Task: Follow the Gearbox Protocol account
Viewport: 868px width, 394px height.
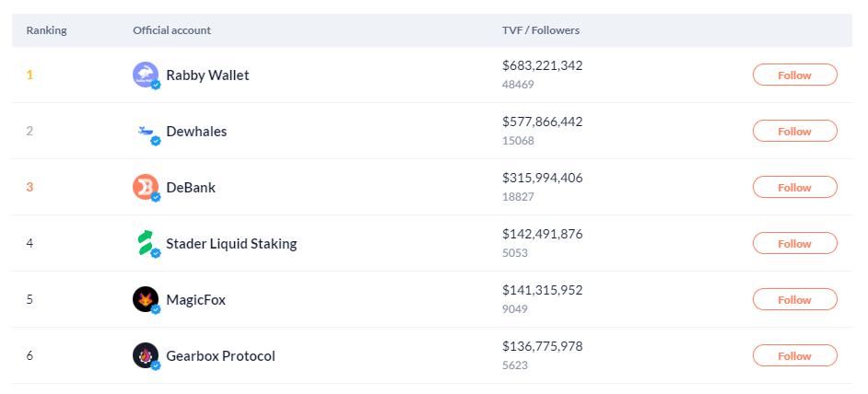Action: click(x=794, y=356)
